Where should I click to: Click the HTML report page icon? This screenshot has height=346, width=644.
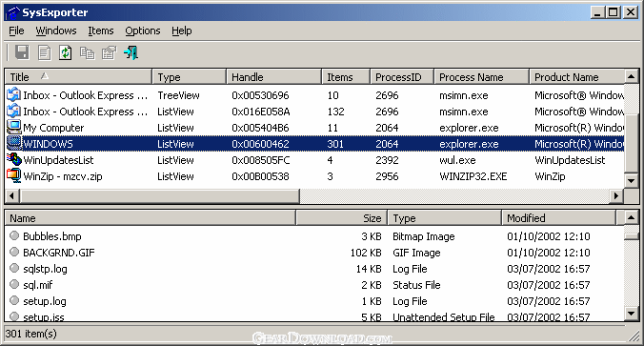pos(44,52)
